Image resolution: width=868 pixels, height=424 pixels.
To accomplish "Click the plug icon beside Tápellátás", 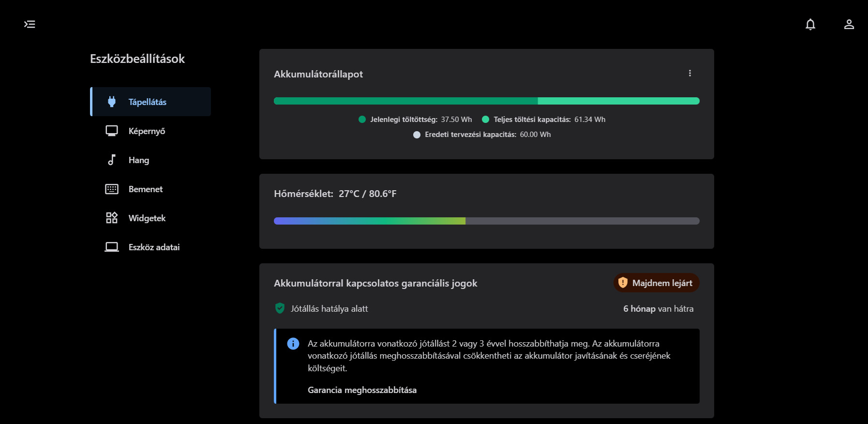I will tap(112, 102).
